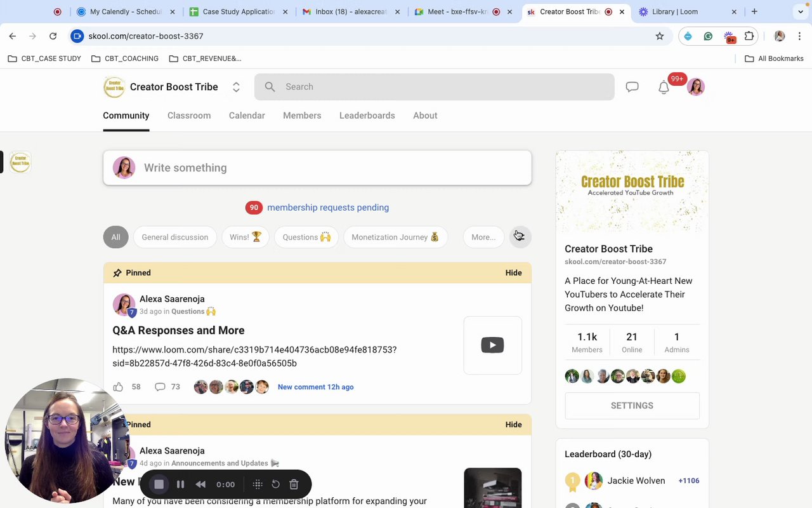
Task: Open the group SETTINGS button
Action: click(x=632, y=406)
